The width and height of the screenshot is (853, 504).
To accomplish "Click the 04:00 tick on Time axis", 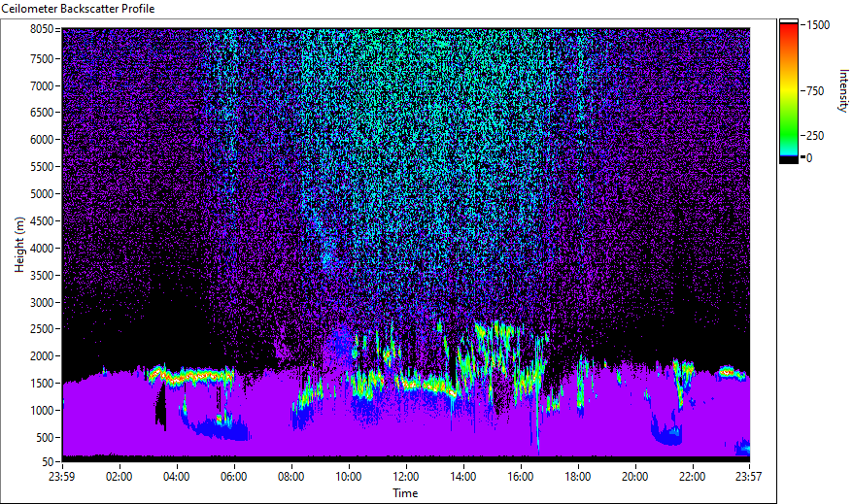I will [176, 477].
